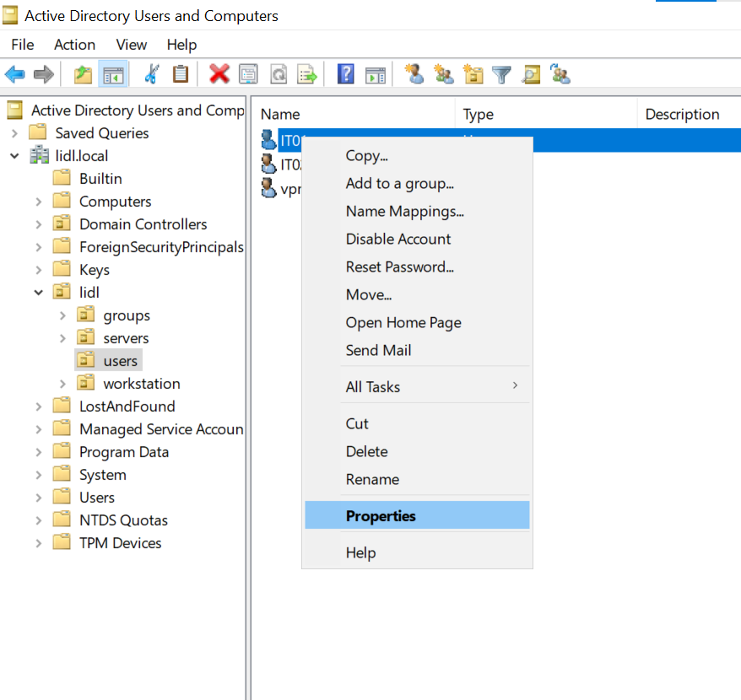This screenshot has width=741, height=700.
Task: Select the Builtin container
Action: tap(100, 179)
